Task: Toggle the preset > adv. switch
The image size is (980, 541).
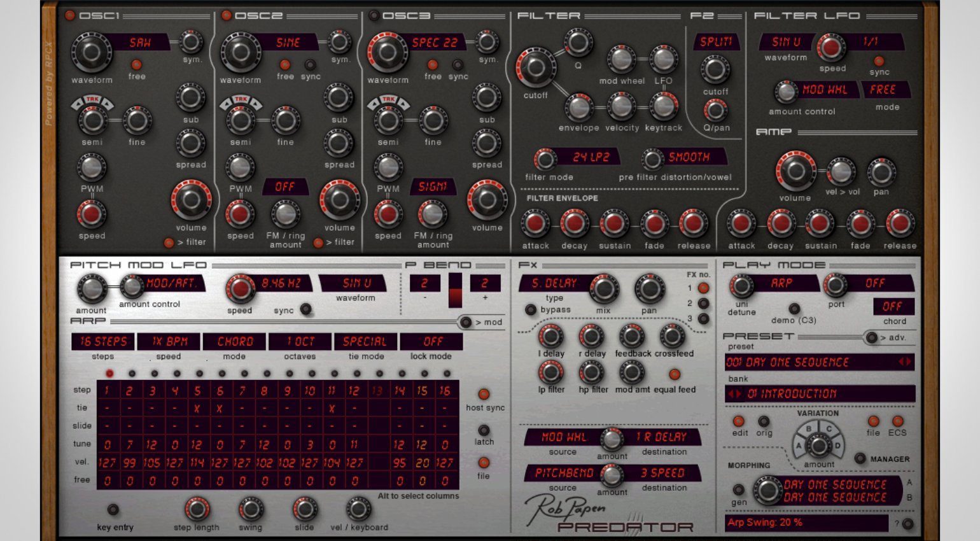Action: pyautogui.click(x=871, y=337)
